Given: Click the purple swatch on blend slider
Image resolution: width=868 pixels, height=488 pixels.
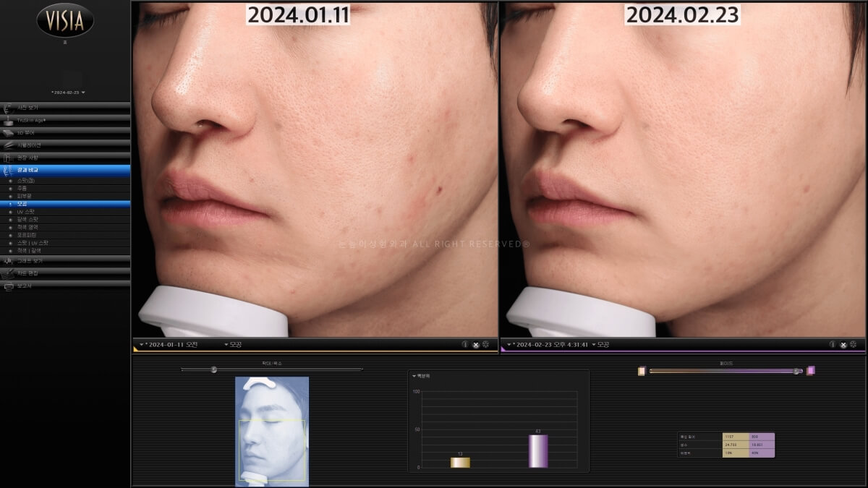Looking at the screenshot, I should [811, 371].
